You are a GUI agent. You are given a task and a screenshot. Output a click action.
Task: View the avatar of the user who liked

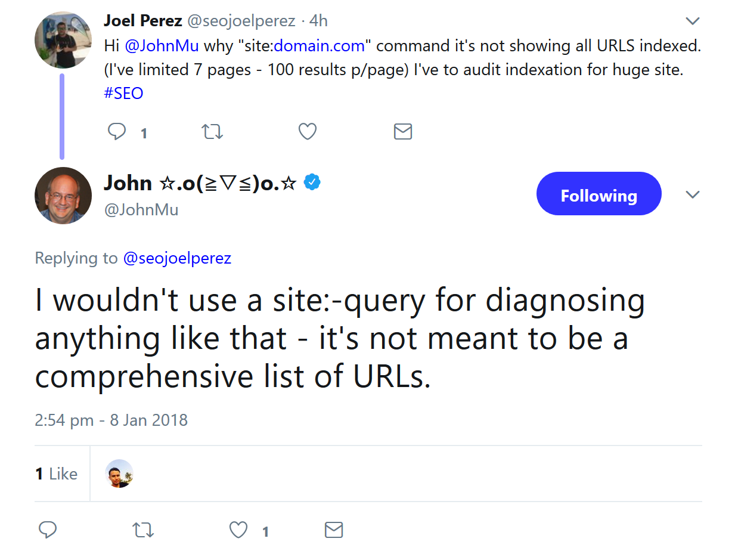119,474
